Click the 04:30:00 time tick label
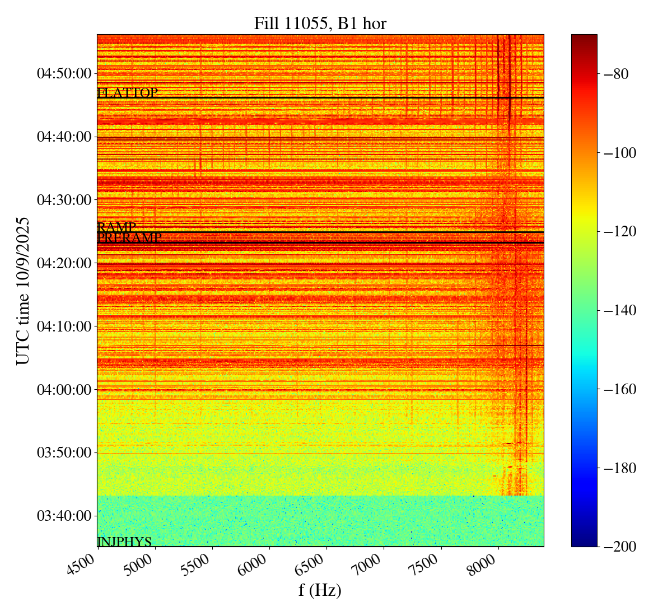This screenshot has height=616, width=672. click(64, 200)
